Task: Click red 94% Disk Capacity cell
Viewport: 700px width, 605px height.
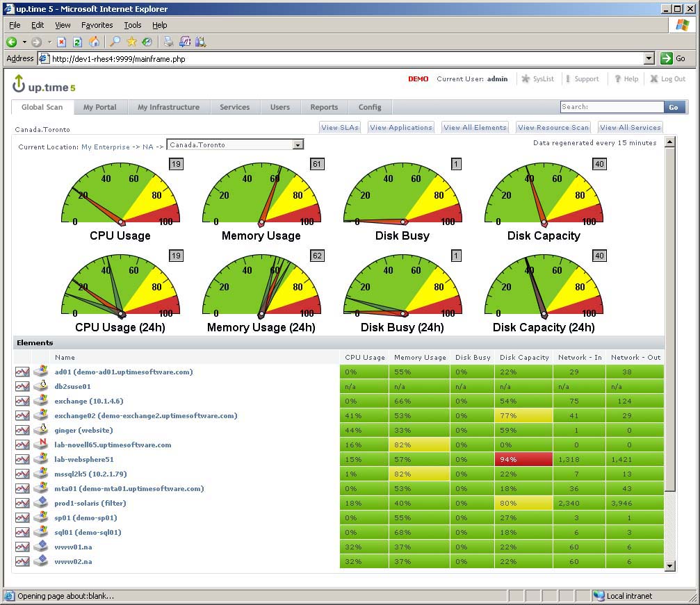Action: [523, 459]
